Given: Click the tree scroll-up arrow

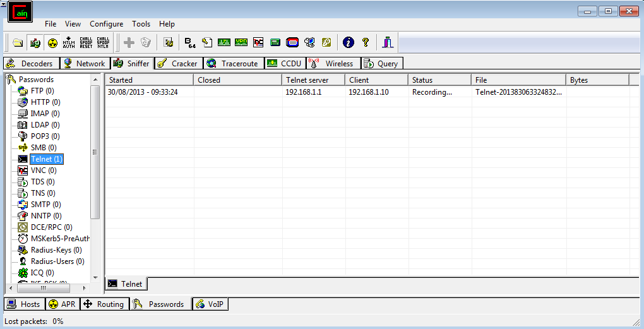Looking at the screenshot, I should (x=95, y=80).
